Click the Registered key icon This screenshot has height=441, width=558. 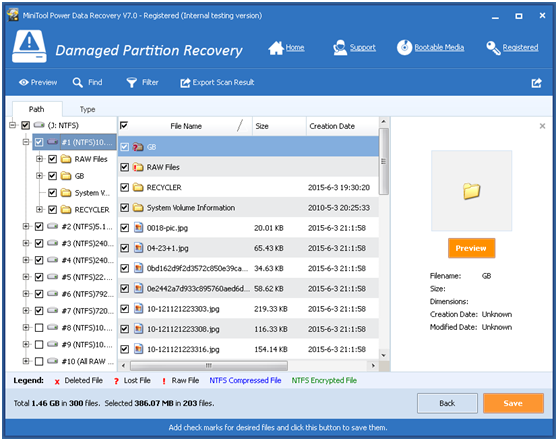tap(493, 48)
